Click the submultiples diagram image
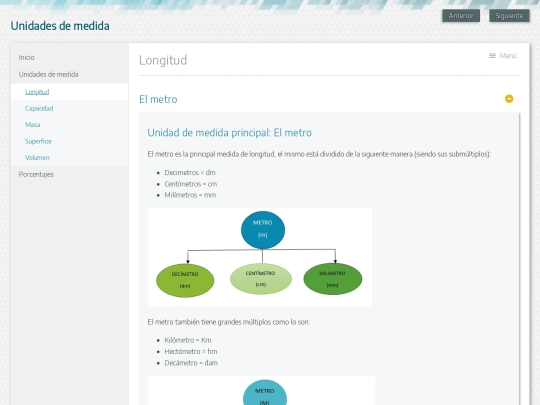The height and width of the screenshot is (405, 540). click(x=260, y=257)
